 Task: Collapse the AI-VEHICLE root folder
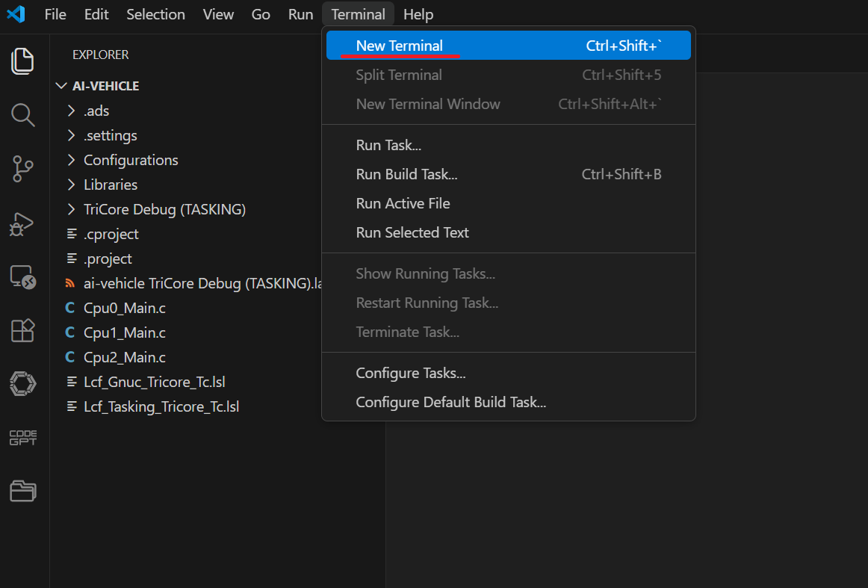(61, 86)
